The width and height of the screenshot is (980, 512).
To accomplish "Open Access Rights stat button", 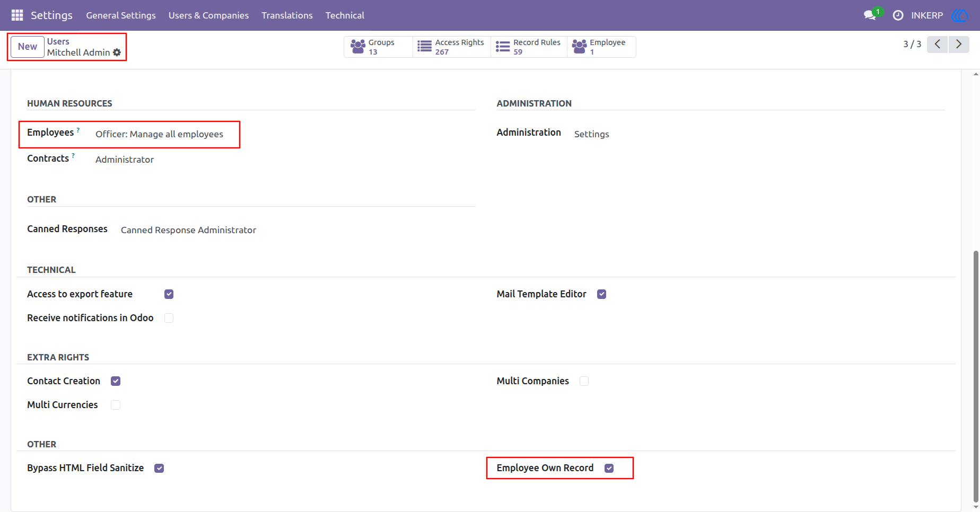I will tap(451, 47).
